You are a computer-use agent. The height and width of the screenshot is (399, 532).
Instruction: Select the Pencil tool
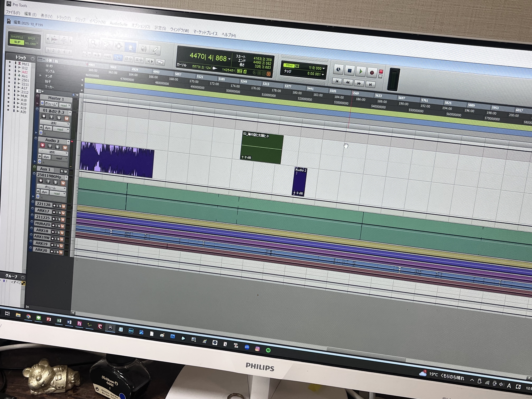coord(155,50)
